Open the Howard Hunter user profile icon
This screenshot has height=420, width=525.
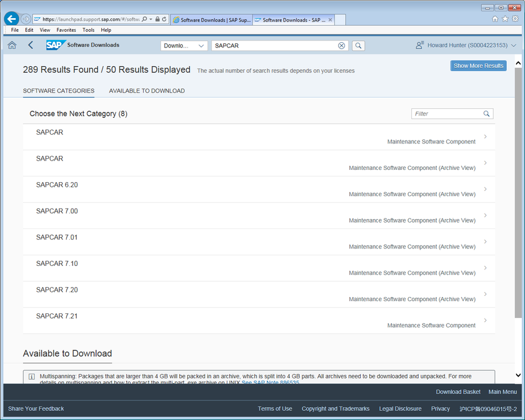[420, 45]
